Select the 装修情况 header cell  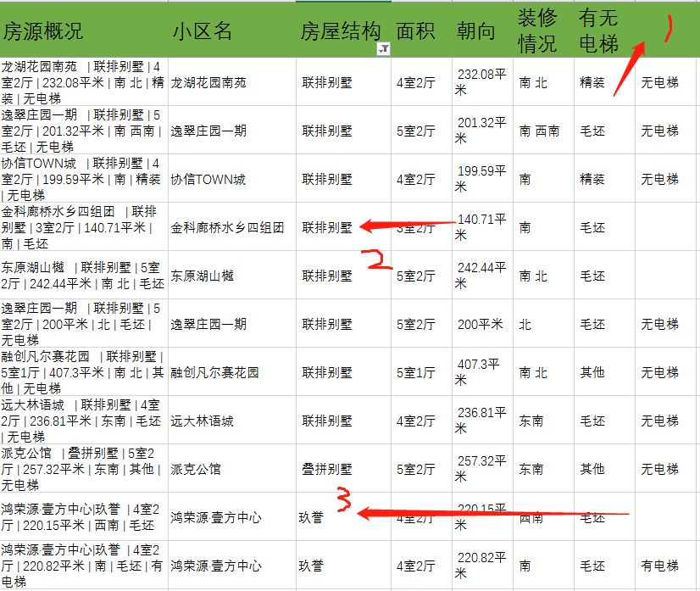tap(543, 30)
